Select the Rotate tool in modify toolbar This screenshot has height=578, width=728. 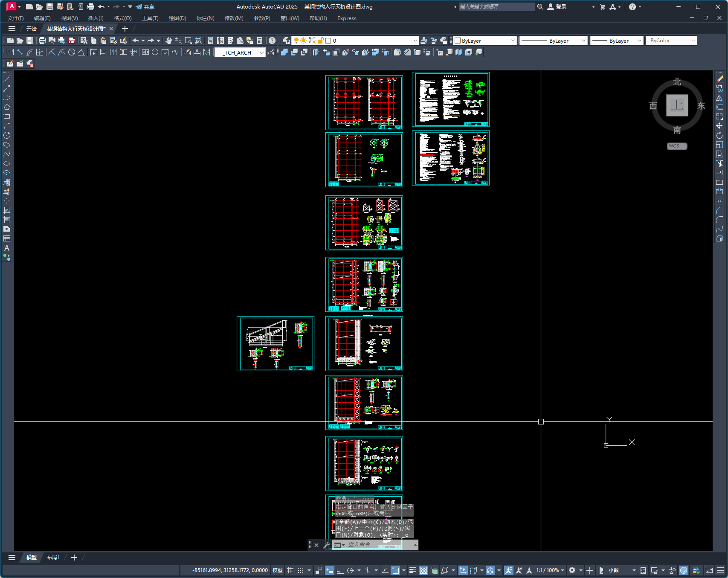click(719, 135)
